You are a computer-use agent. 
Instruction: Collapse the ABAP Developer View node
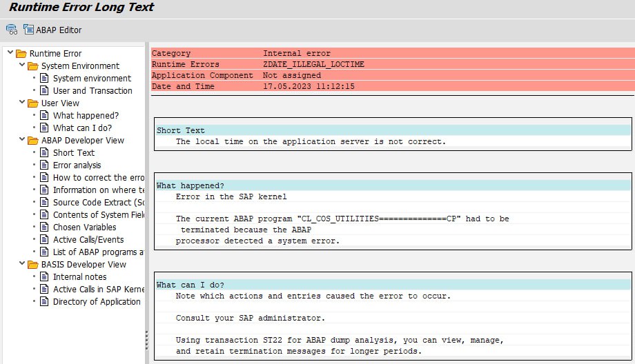point(21,140)
